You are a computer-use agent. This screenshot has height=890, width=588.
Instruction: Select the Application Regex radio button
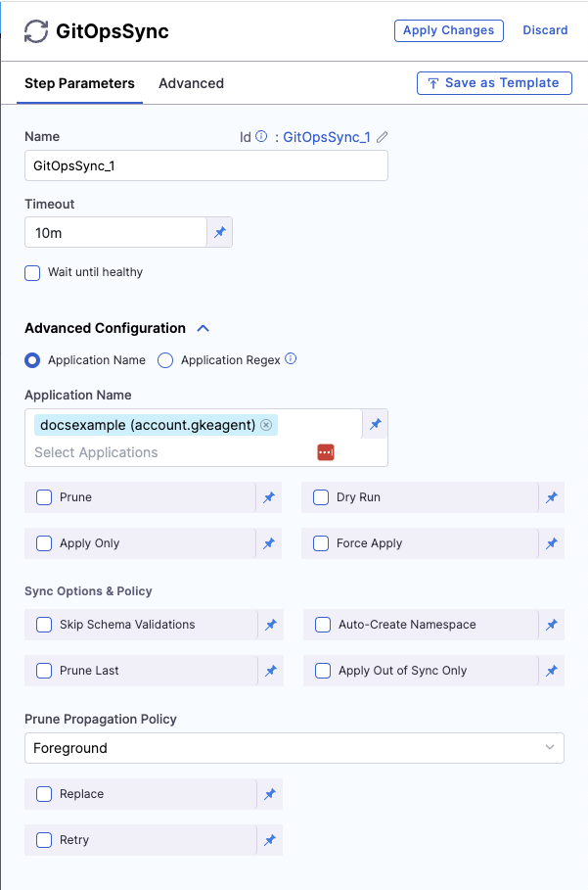pos(165,360)
